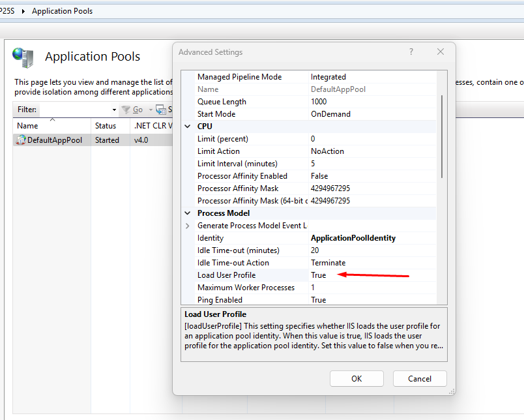Click the Show All icon beside Go

pyautogui.click(x=160, y=110)
